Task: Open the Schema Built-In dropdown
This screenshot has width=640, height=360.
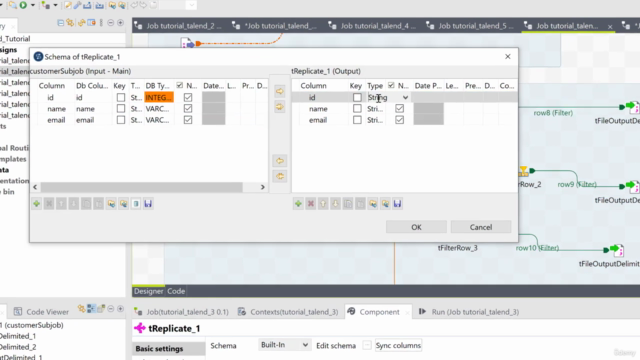Action: (x=284, y=345)
